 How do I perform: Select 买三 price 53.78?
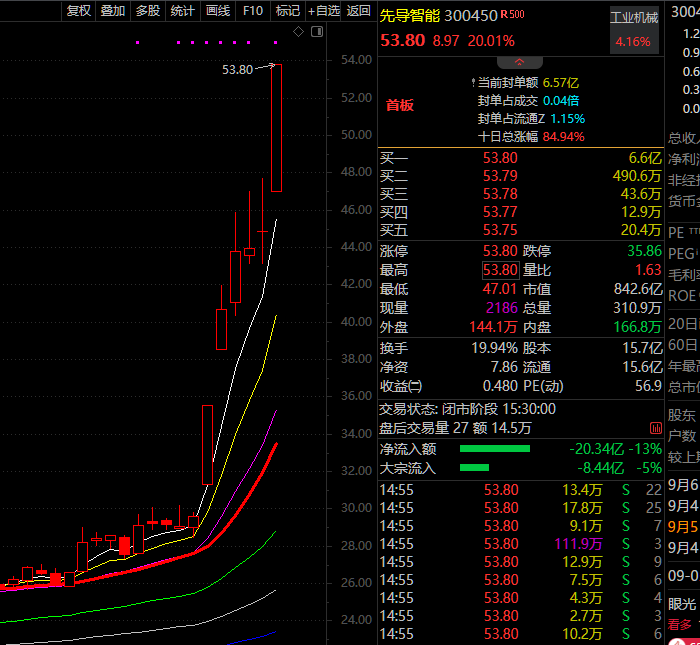tap(500, 194)
